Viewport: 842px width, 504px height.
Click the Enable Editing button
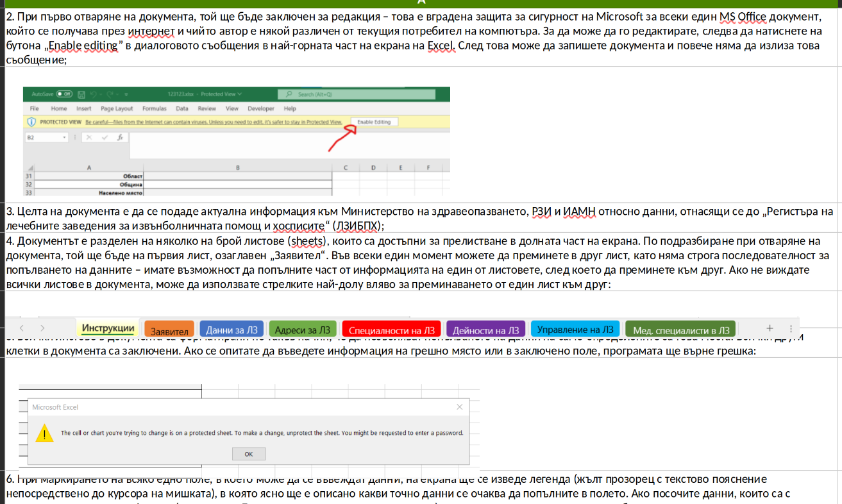click(x=374, y=122)
